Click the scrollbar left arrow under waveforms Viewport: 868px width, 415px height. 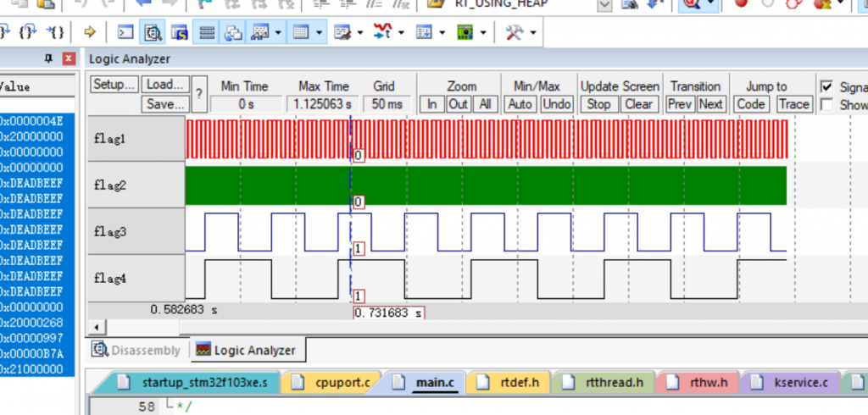point(97,326)
